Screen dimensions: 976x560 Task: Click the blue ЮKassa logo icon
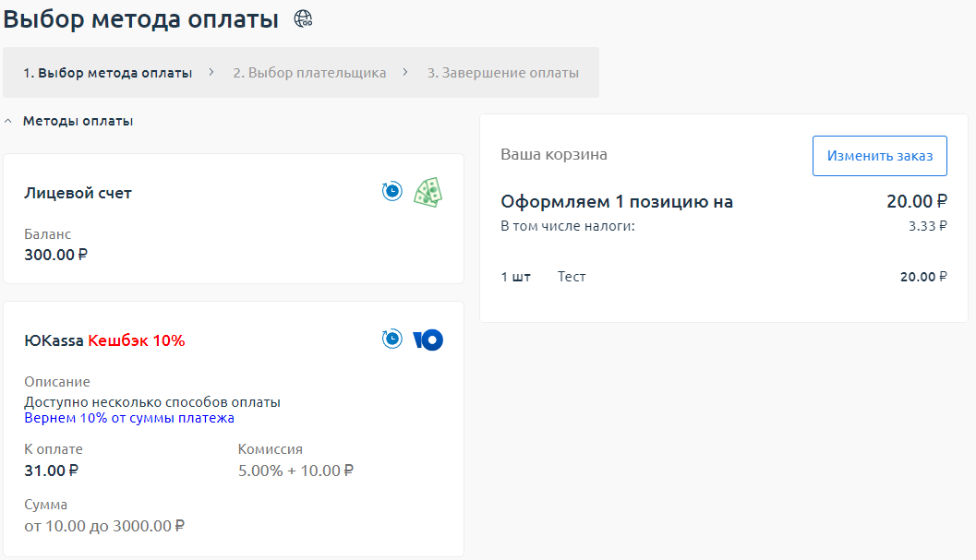point(428,340)
